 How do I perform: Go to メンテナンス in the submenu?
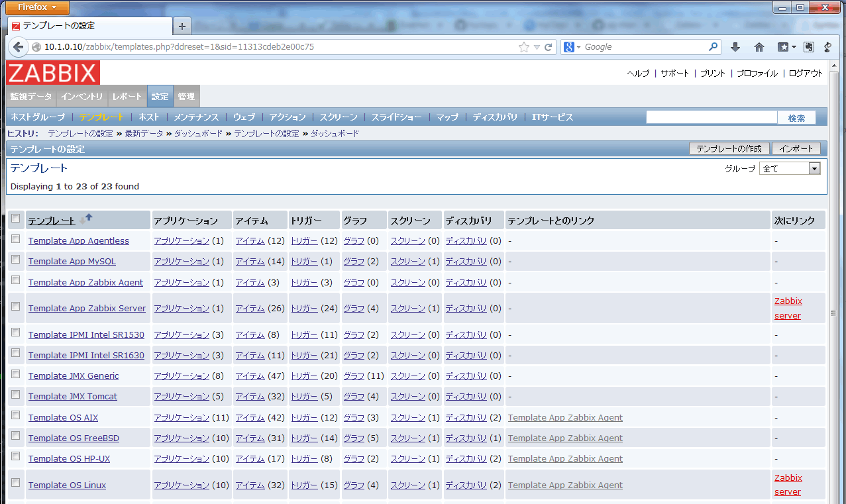pos(196,117)
